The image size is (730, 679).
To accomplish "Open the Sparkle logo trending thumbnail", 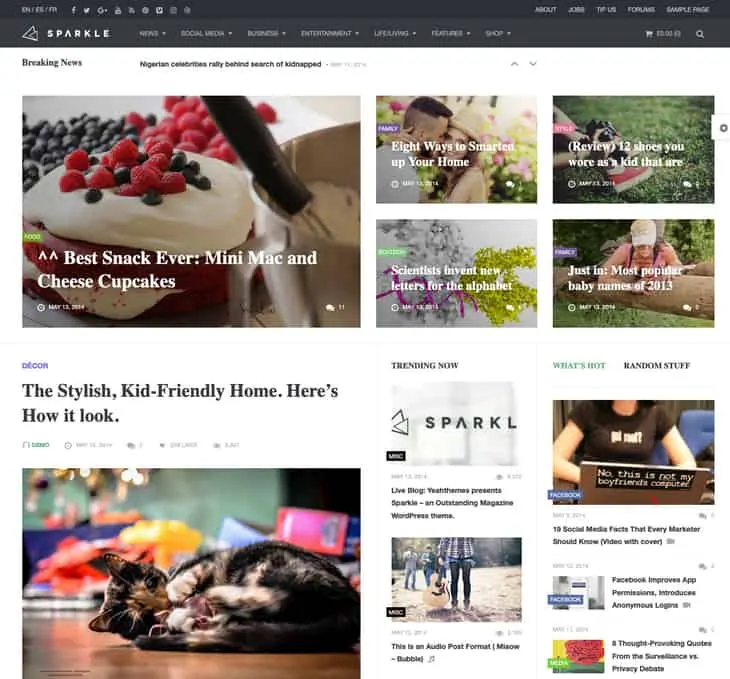I will tap(456, 423).
